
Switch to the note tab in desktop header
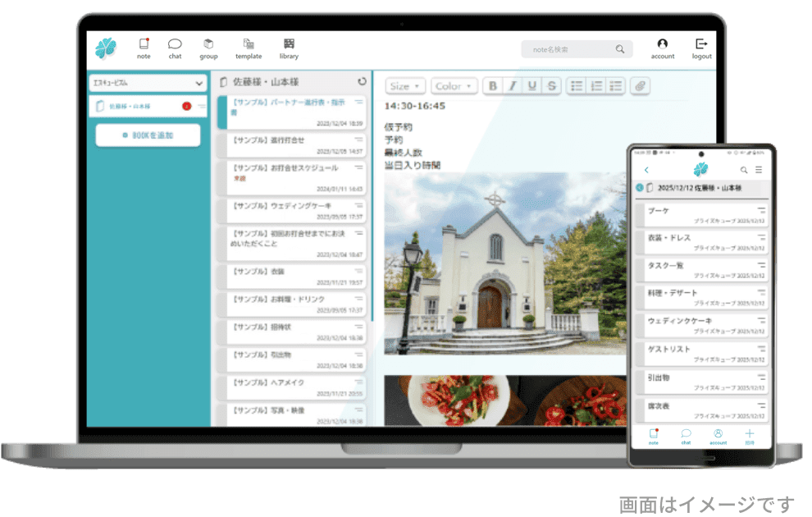(x=144, y=48)
